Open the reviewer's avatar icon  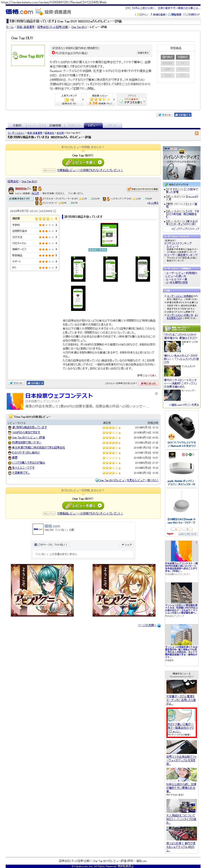pyautogui.click(x=11, y=191)
